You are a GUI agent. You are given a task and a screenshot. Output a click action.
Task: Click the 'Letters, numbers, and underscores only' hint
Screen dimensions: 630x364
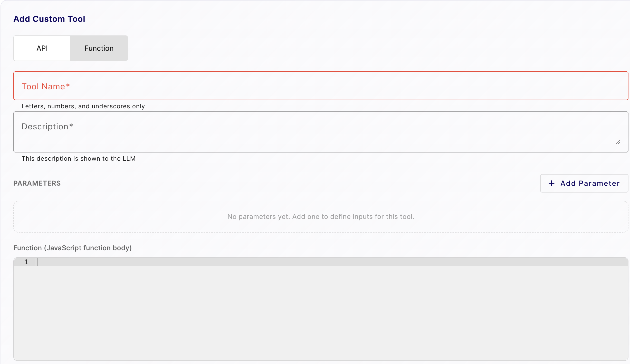pyautogui.click(x=83, y=106)
